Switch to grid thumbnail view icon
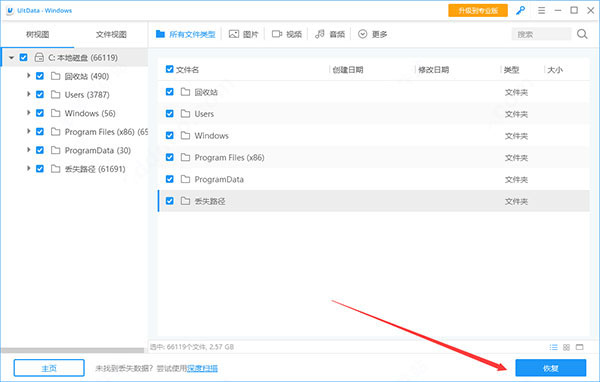600x382 pixels. (x=566, y=347)
